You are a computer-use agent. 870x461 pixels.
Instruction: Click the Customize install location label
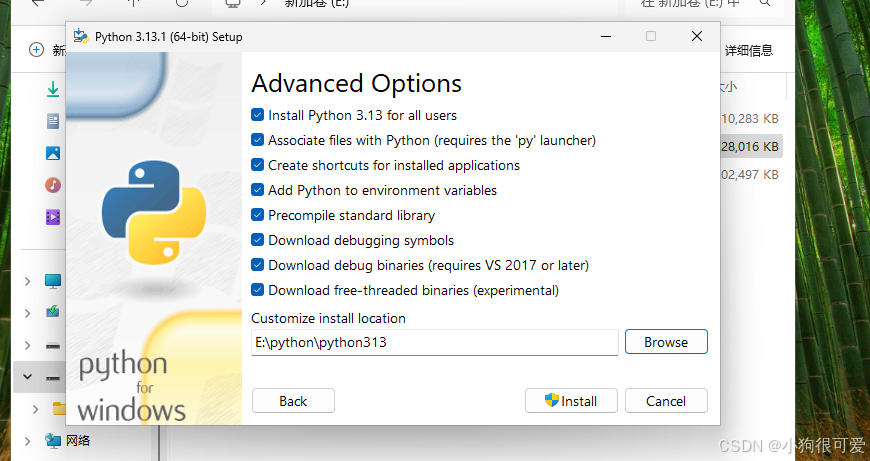[x=328, y=318]
